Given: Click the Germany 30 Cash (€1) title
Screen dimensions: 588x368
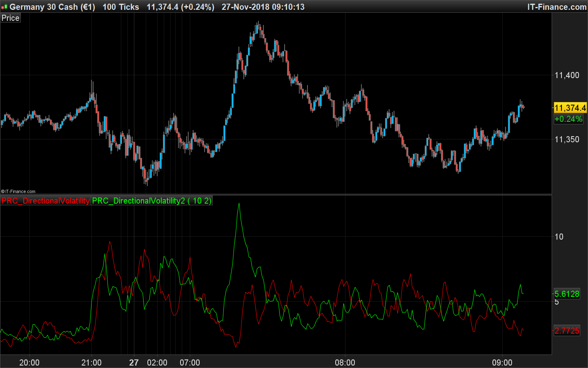Looking at the screenshot, I should 52,7.
